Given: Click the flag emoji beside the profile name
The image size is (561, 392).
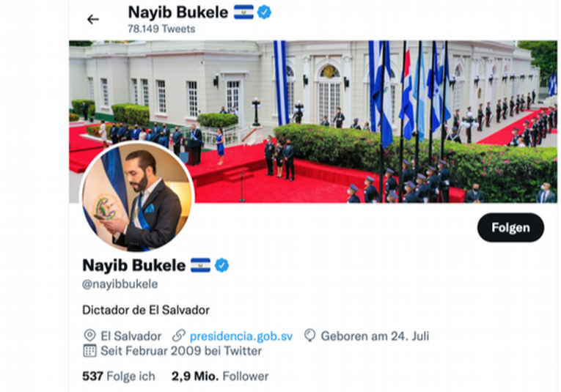Looking at the screenshot, I should click(x=200, y=265).
